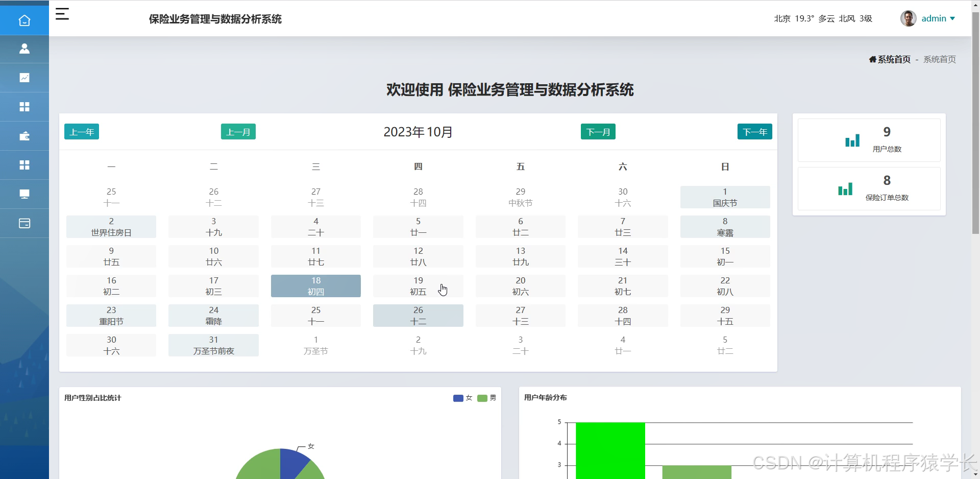Viewport: 980px width, 479px height.
Task: Open the line chart sidebar icon
Action: click(24, 78)
